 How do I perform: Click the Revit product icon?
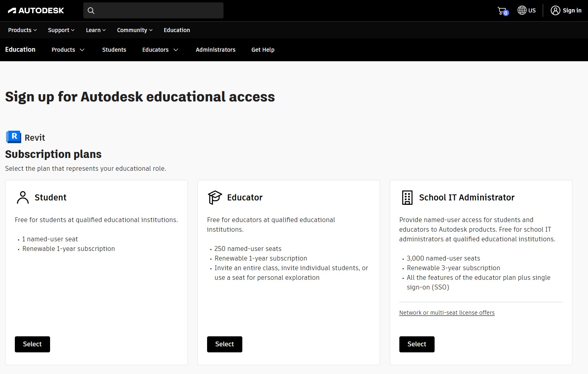point(14,137)
